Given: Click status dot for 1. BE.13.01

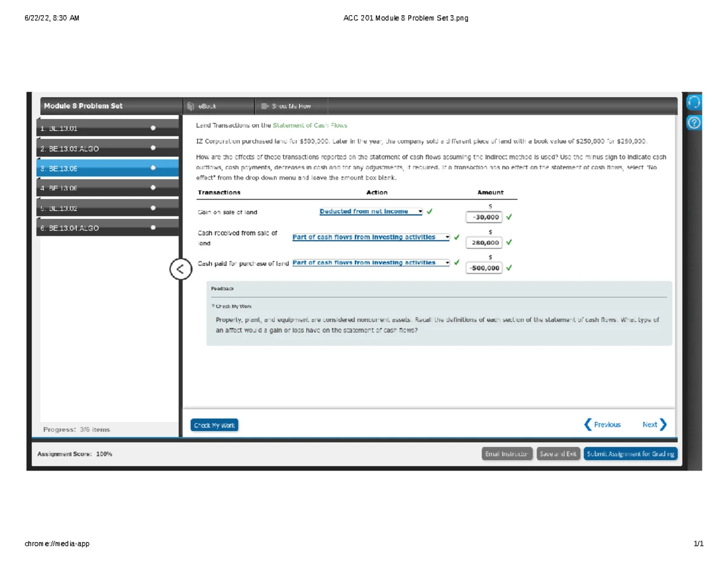Looking at the screenshot, I should point(153,129).
